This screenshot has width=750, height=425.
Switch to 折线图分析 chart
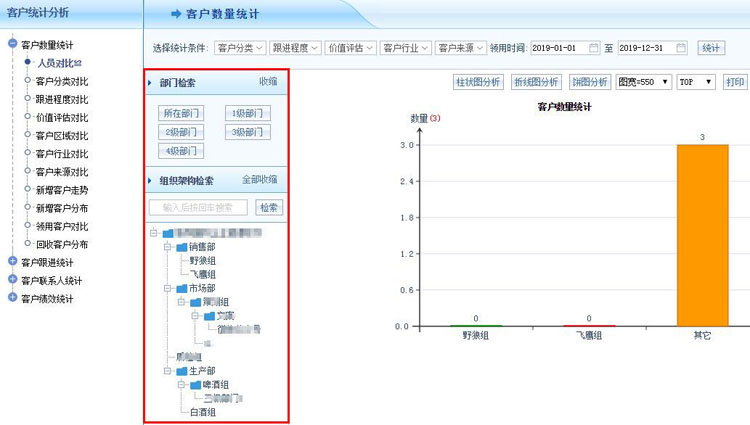[536, 82]
